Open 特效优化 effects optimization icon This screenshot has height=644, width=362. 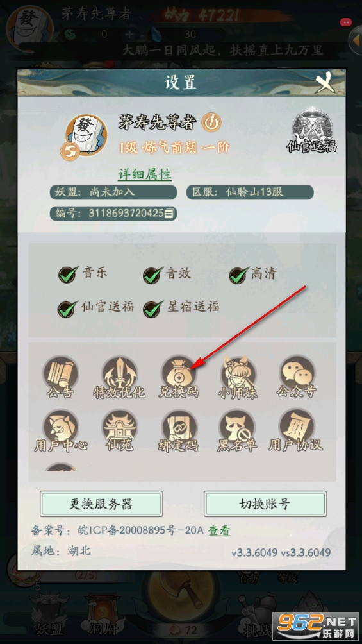point(119,377)
